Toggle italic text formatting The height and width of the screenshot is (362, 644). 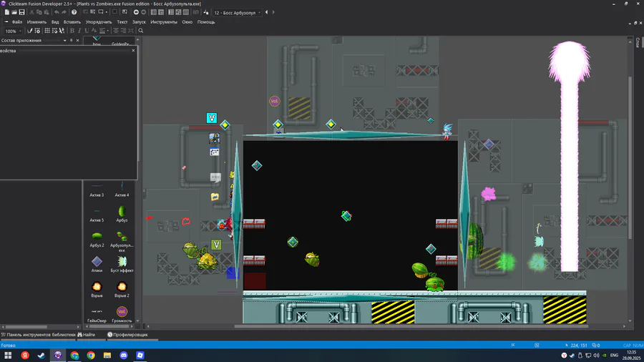pos(79,31)
